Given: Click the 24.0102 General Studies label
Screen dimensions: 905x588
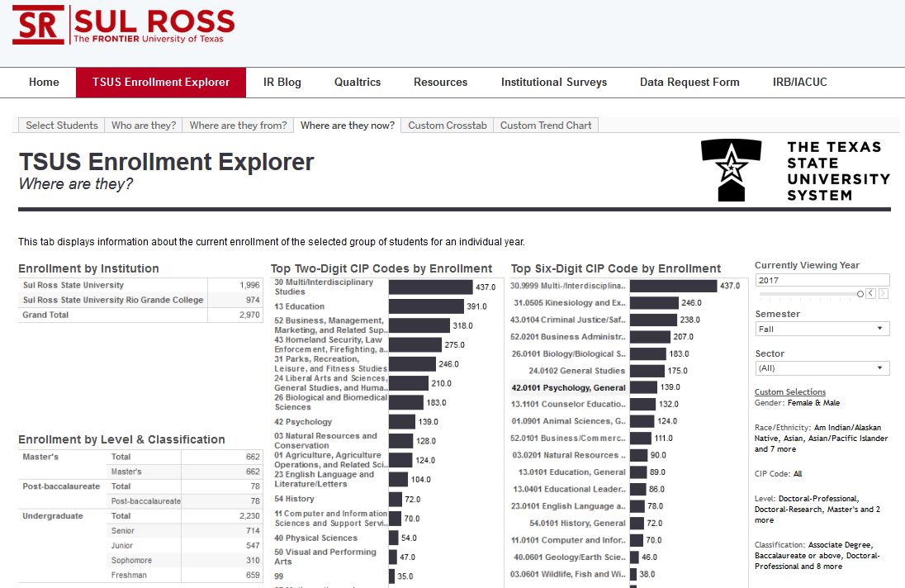Looking at the screenshot, I should 576,371.
